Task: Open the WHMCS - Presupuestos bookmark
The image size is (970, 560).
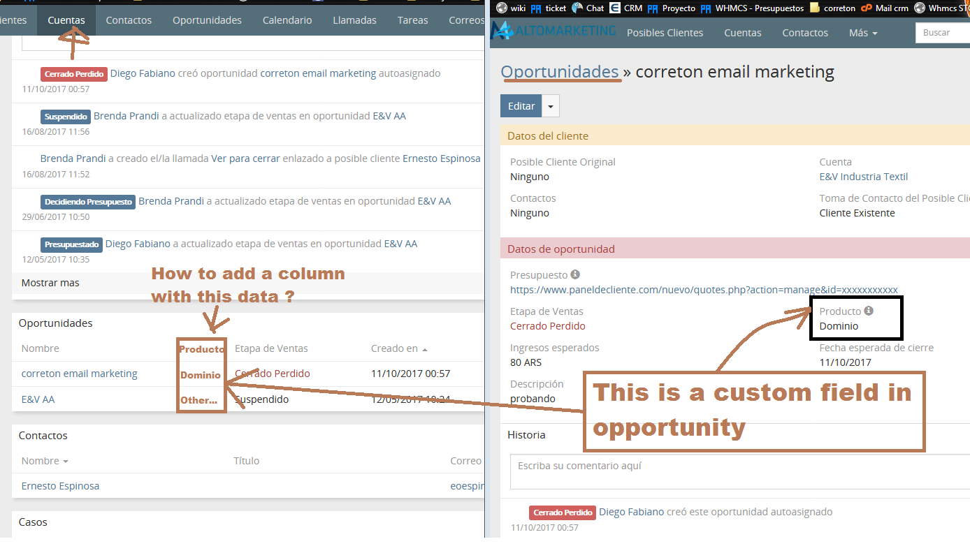Action: 752,8
